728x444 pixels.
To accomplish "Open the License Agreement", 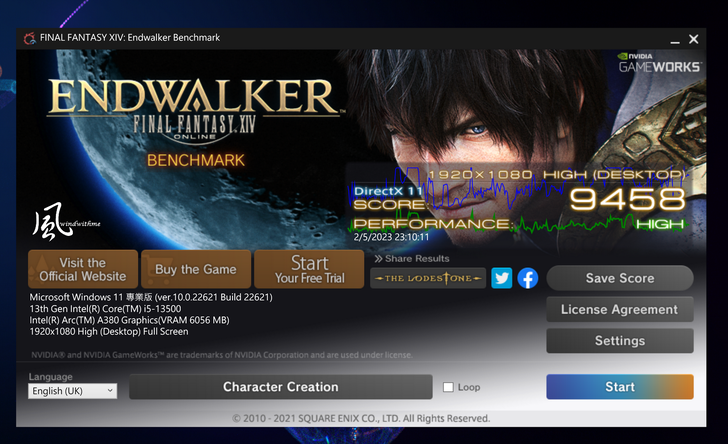I will coord(620,309).
